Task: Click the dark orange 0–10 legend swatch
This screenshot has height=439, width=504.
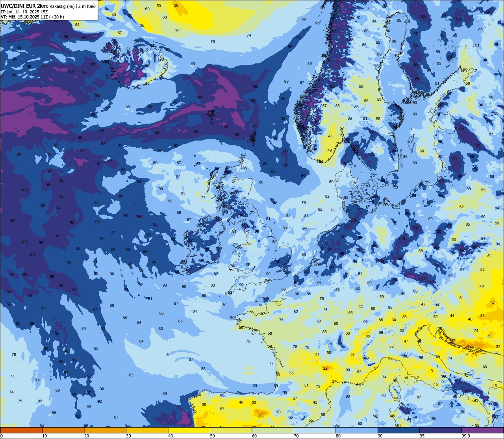Action: click(x=21, y=430)
